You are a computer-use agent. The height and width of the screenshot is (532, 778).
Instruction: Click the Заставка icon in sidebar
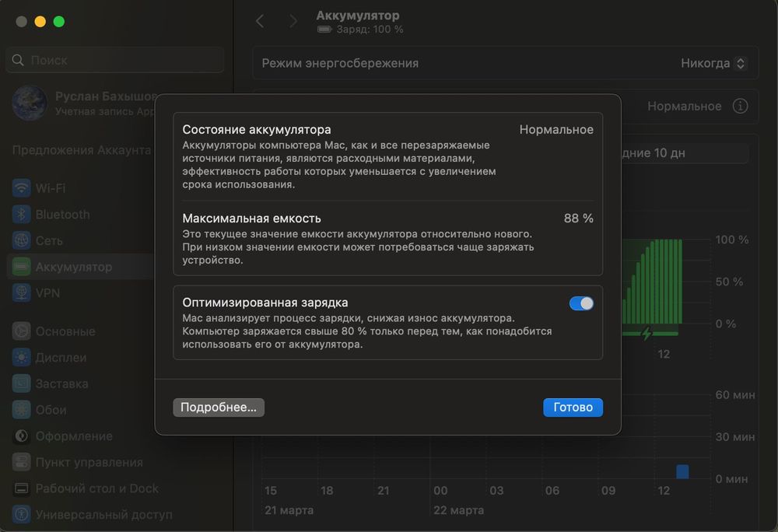point(21,383)
